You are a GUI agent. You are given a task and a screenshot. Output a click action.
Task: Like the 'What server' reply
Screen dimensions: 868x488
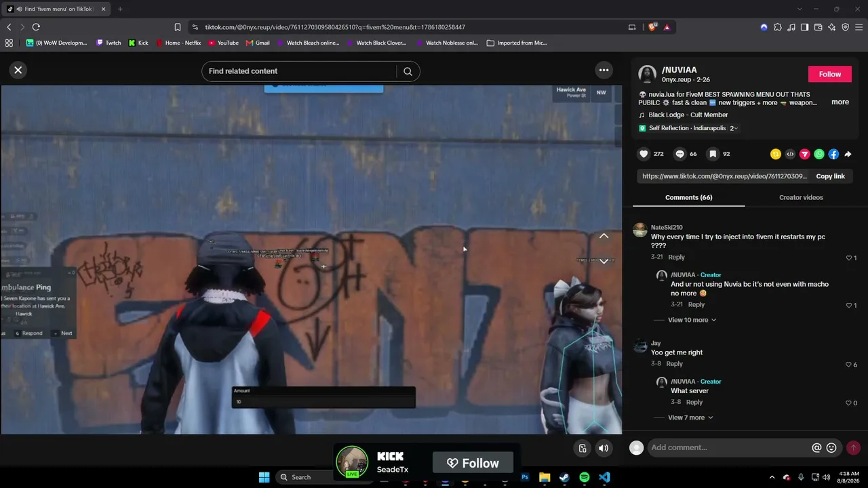(848, 403)
